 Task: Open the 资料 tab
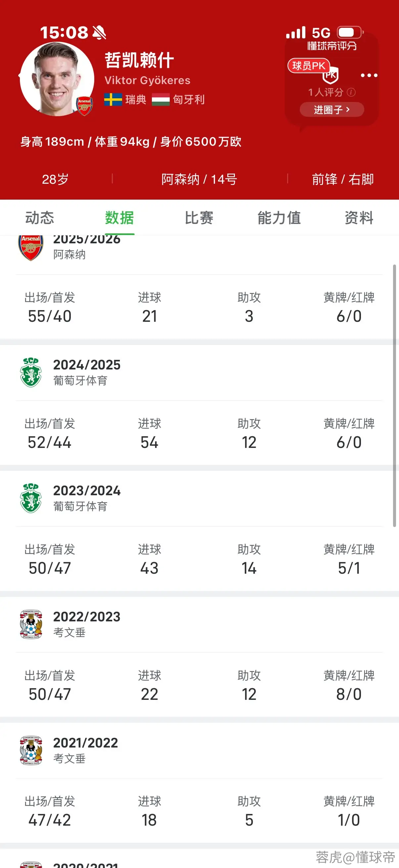(x=359, y=218)
